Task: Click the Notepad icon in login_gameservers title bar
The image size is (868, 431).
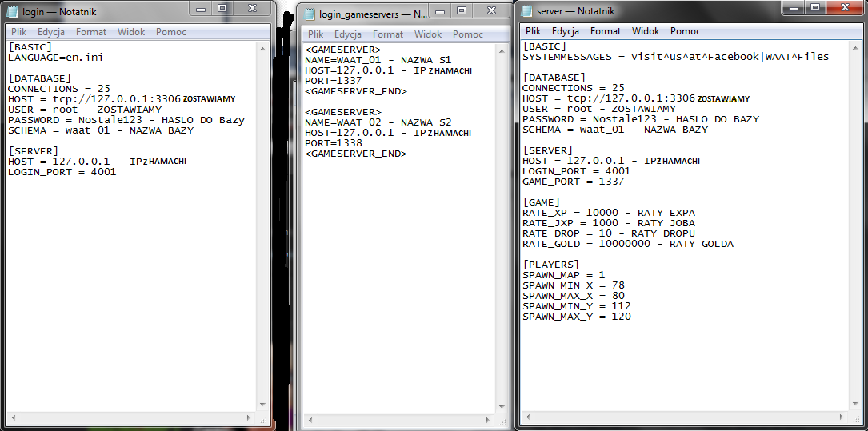Action: pyautogui.click(x=309, y=14)
